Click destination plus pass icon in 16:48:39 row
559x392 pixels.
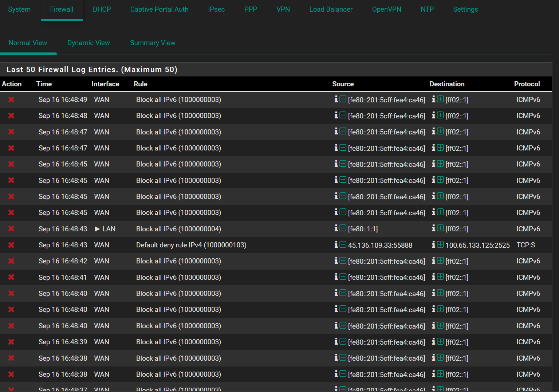440,341
